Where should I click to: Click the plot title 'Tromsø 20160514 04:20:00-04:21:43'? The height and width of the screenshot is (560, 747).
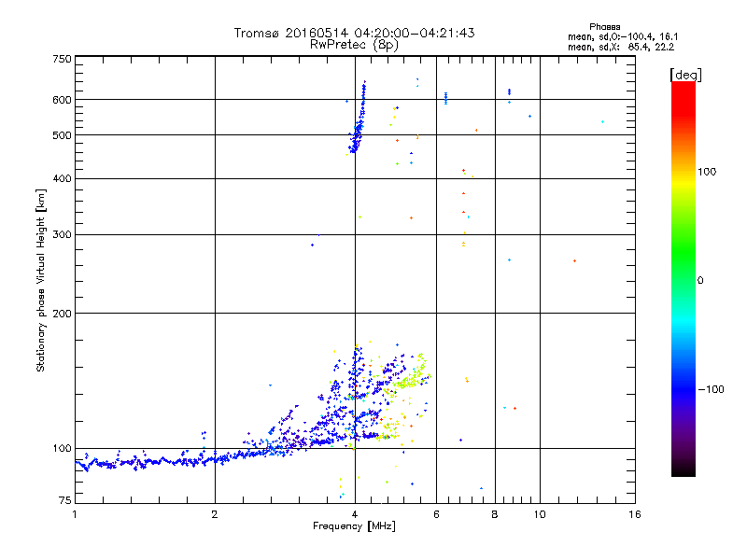pos(354,33)
